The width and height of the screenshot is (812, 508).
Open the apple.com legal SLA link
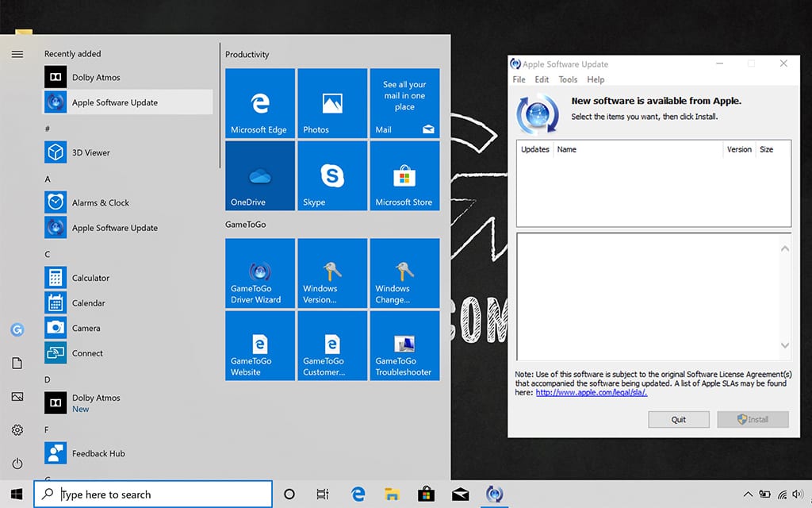pos(592,392)
